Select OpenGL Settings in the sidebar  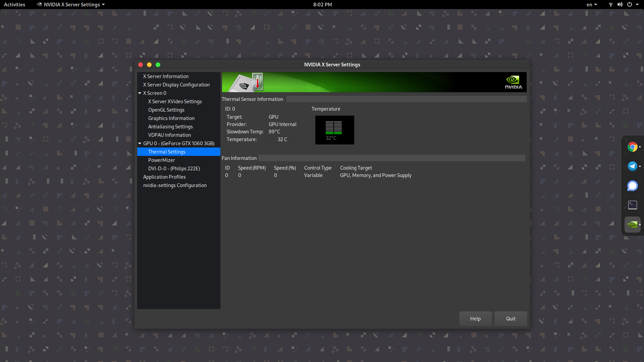pyautogui.click(x=166, y=110)
